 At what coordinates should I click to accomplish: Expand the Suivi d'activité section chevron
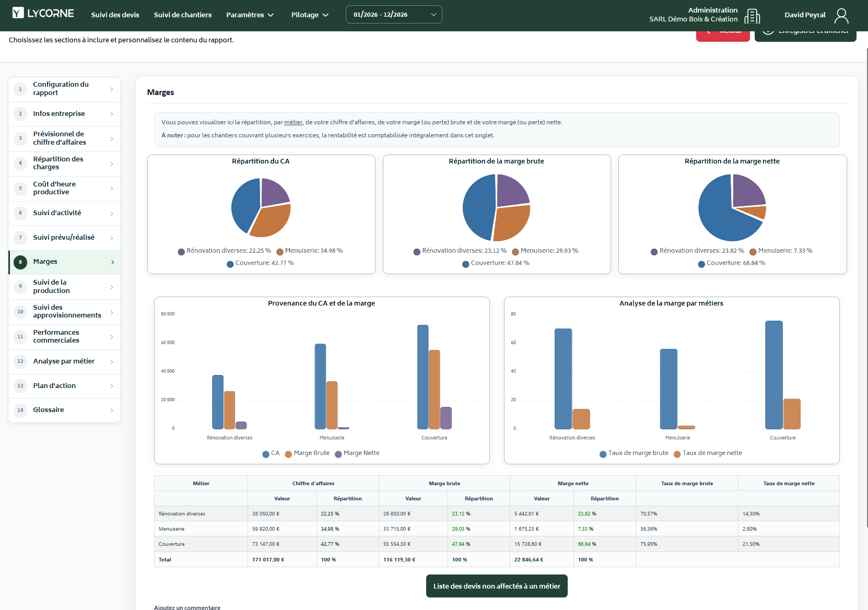(x=112, y=213)
